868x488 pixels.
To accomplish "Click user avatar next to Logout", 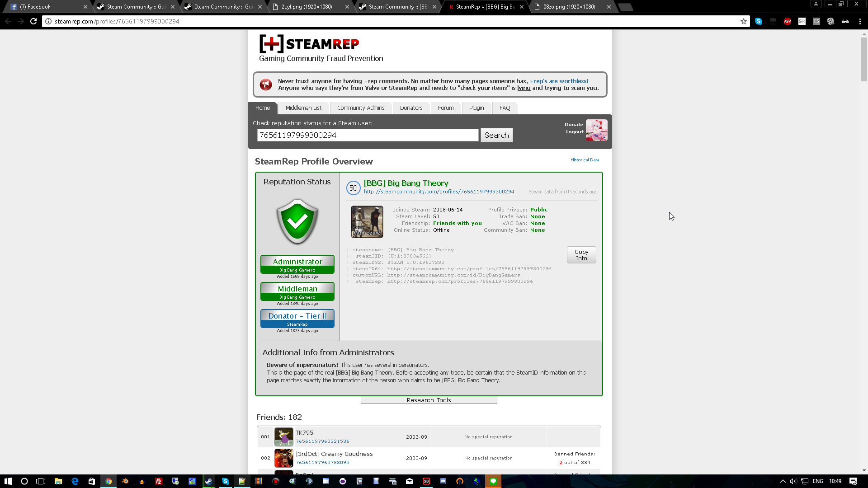I will coord(596,130).
